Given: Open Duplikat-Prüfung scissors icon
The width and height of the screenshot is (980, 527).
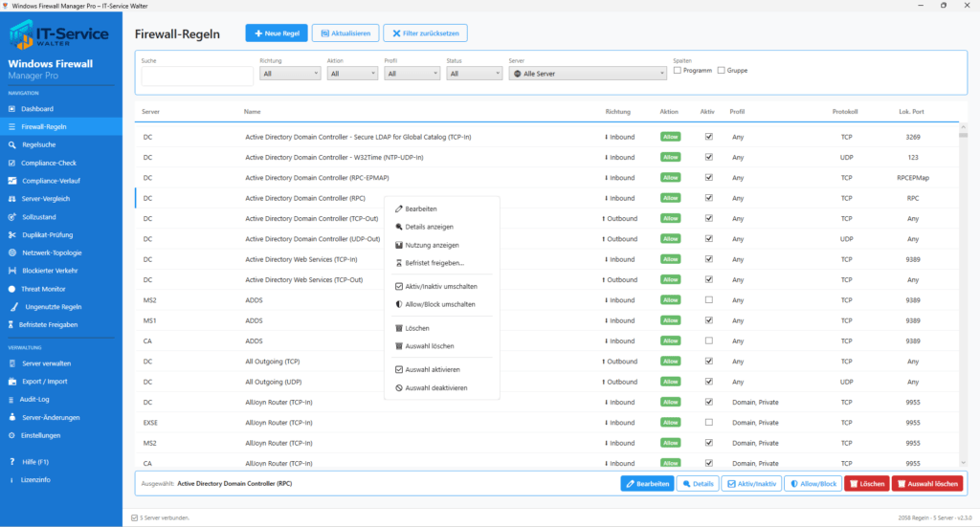Looking at the screenshot, I should pyautogui.click(x=11, y=235).
